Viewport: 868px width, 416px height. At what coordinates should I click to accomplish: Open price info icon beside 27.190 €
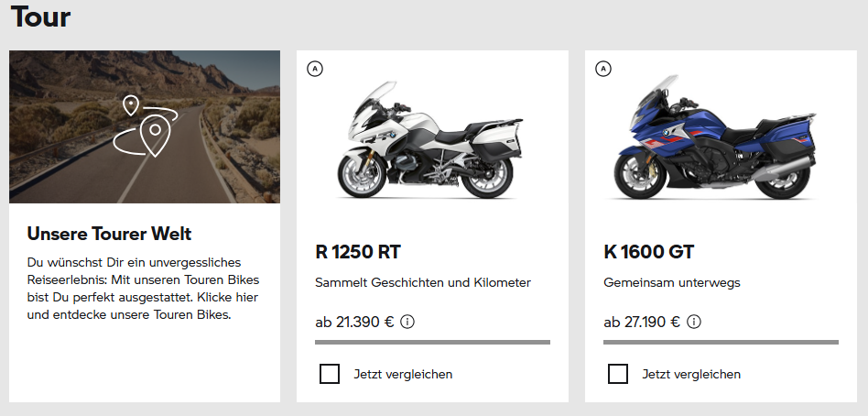(694, 322)
